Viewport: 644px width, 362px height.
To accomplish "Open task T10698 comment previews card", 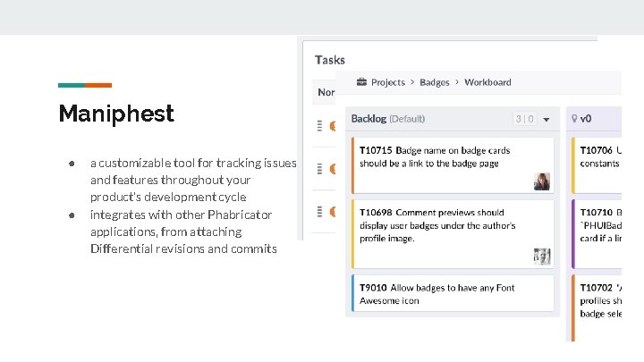I will (x=437, y=225).
